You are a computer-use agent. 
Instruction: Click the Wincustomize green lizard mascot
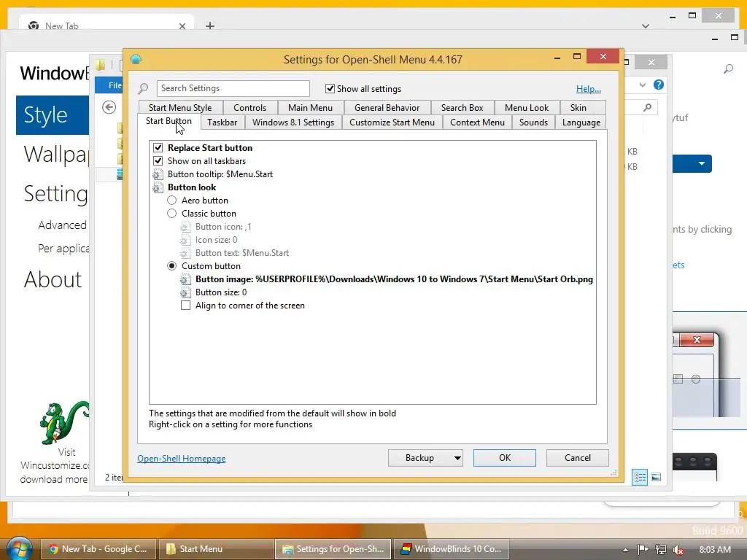click(x=64, y=423)
